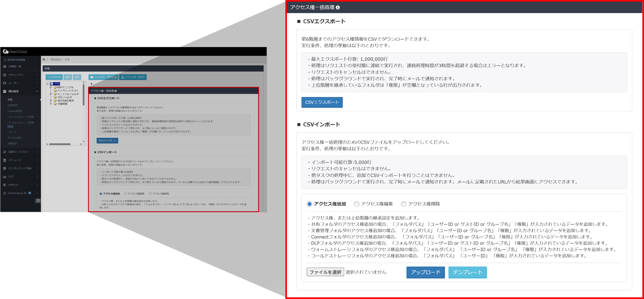Viewport: 644px width, 299px height.
Task: Select Connect管理 from the sidebar
Action: pyautogui.click(x=15, y=111)
